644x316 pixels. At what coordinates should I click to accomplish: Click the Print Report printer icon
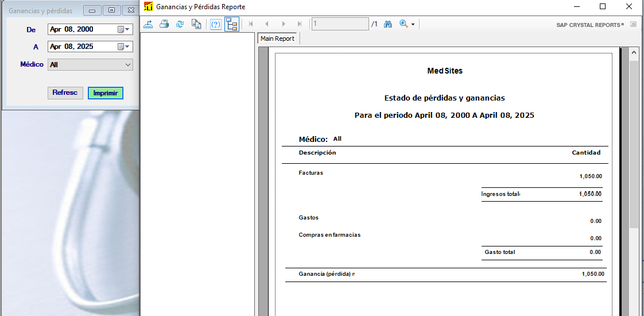(x=164, y=24)
